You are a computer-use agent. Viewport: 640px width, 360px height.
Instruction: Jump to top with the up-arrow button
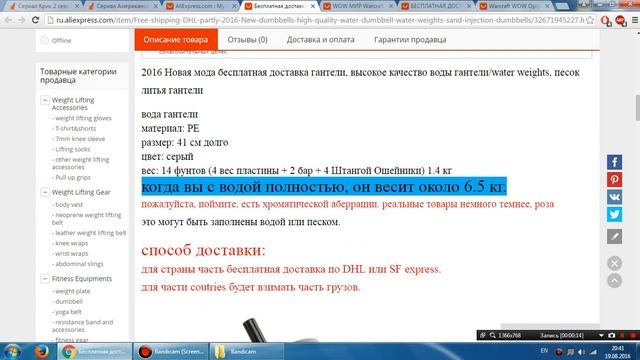(x=614, y=280)
